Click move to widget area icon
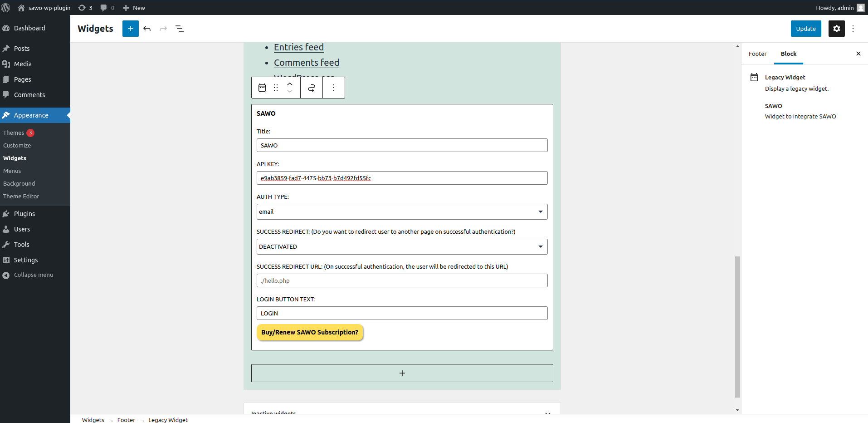868x423 pixels. tap(312, 88)
